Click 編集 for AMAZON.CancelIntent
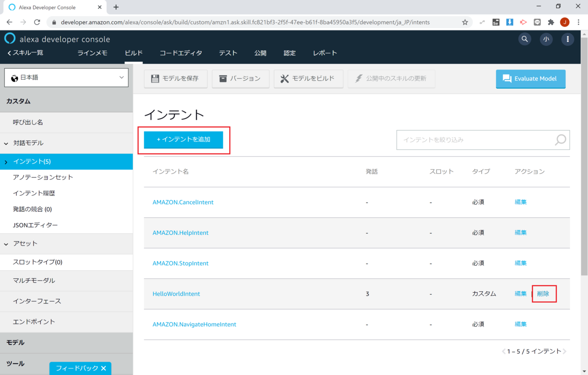Image resolution: width=588 pixels, height=375 pixels. point(520,202)
